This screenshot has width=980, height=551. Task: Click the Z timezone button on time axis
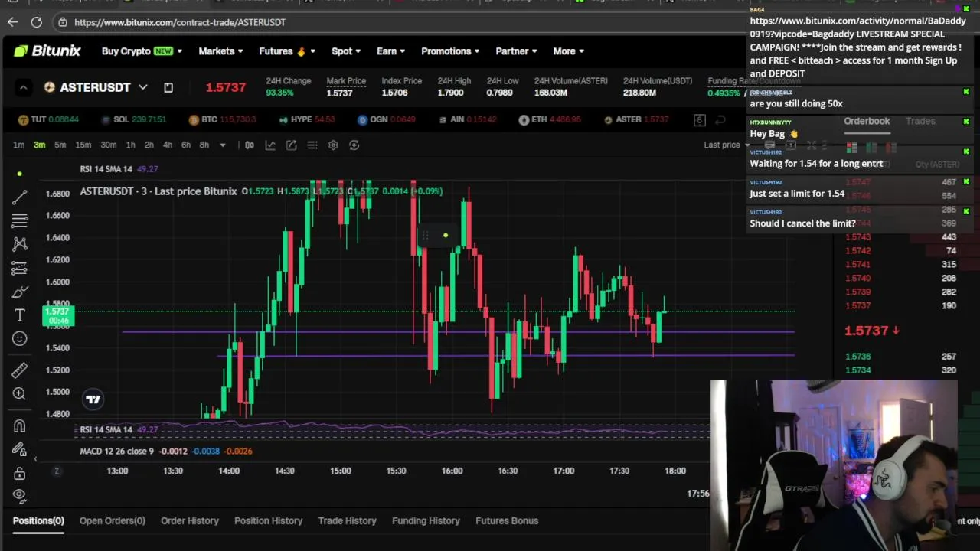pos(56,471)
